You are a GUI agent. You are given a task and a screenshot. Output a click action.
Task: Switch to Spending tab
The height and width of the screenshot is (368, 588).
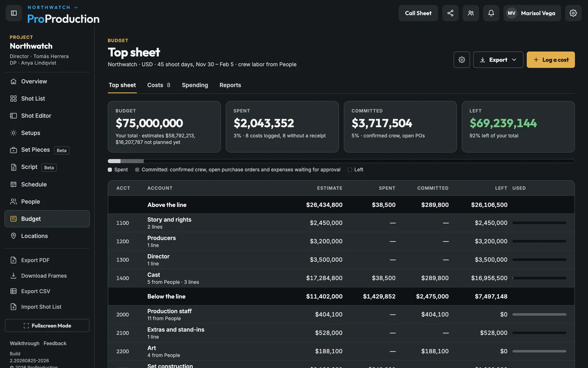[x=195, y=85]
